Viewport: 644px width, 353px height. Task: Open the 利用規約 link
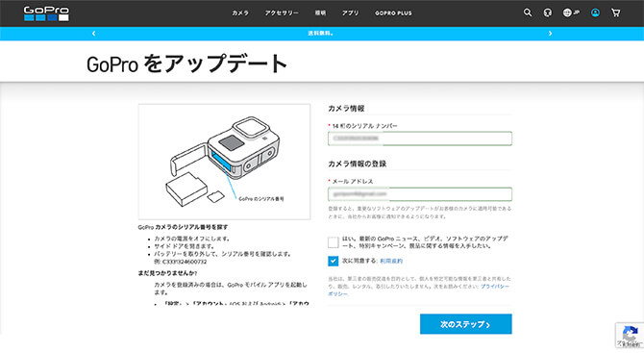(x=391, y=261)
